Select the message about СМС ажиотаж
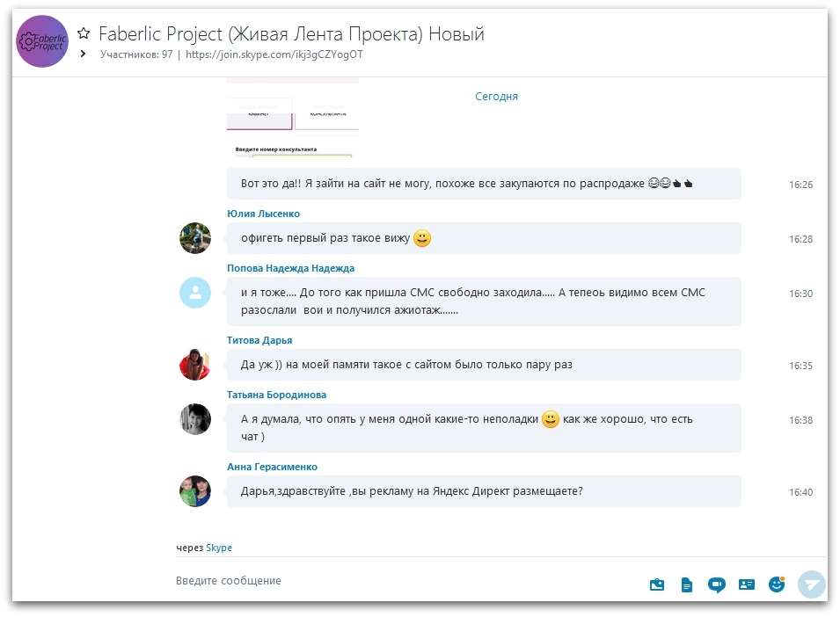The image size is (840, 617). click(484, 301)
